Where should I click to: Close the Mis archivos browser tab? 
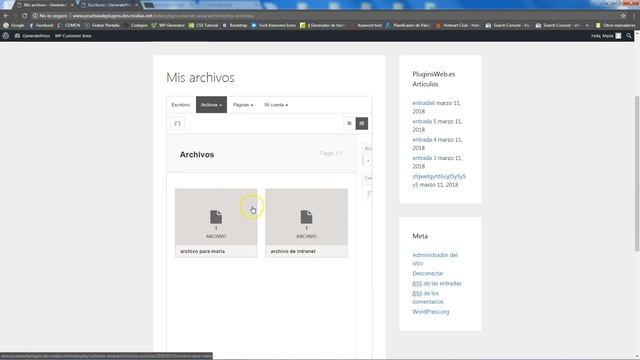click(x=72, y=5)
